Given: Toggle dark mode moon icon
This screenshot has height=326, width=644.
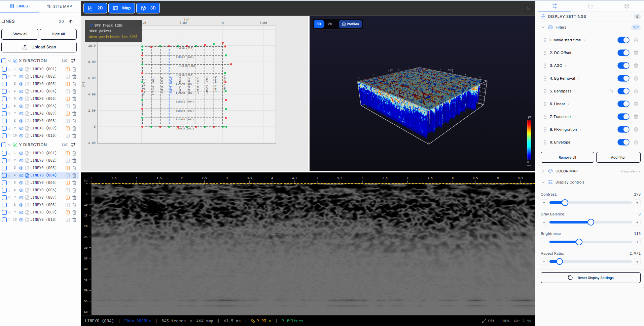Looking at the screenshot, I should click(x=528, y=8).
